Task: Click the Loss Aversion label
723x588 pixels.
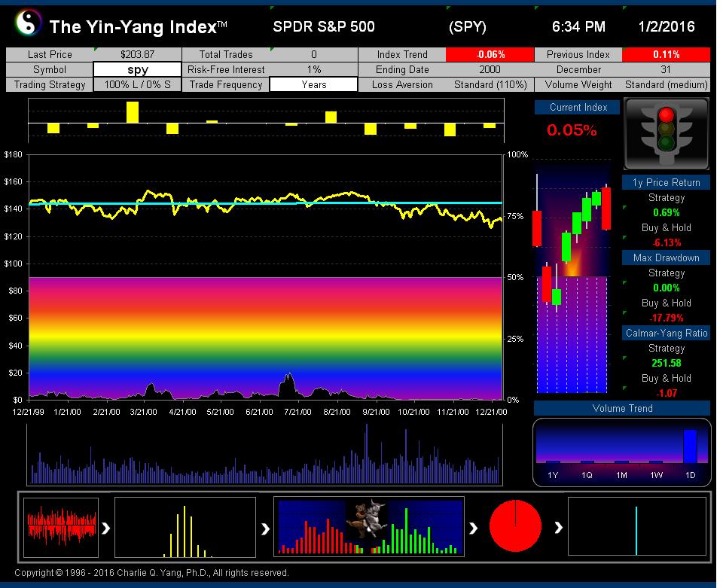Action: click(x=402, y=85)
